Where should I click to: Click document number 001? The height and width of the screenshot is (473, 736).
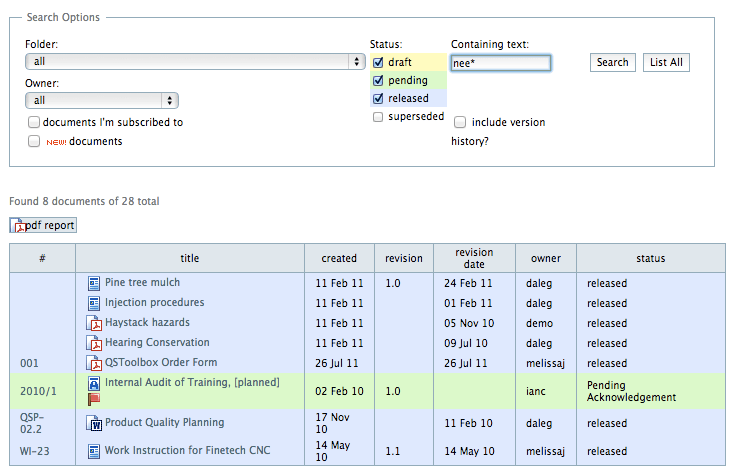tap(29, 363)
